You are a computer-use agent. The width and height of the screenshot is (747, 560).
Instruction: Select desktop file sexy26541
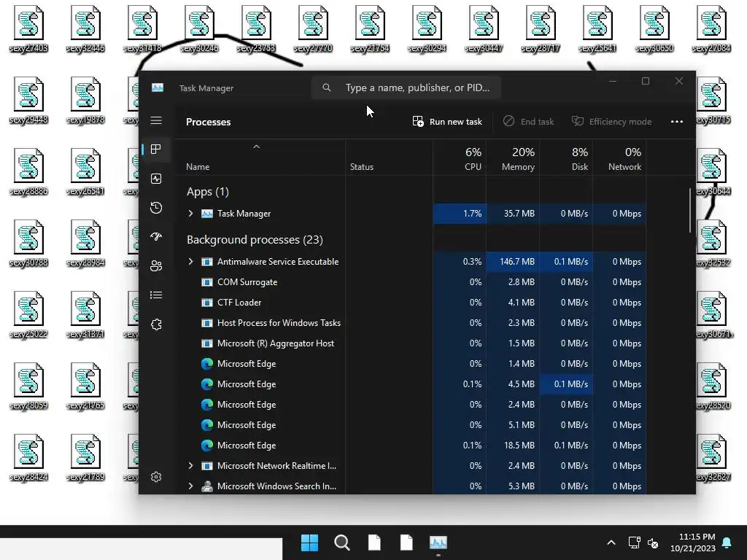click(x=86, y=171)
